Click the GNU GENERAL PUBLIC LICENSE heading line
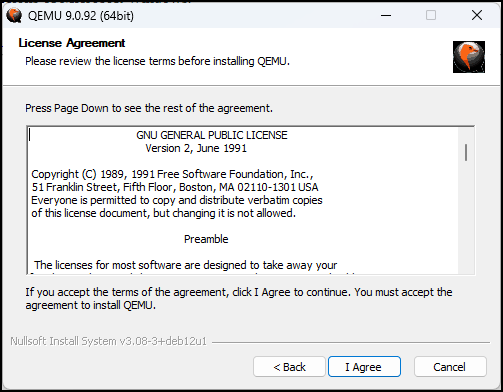 (212, 135)
